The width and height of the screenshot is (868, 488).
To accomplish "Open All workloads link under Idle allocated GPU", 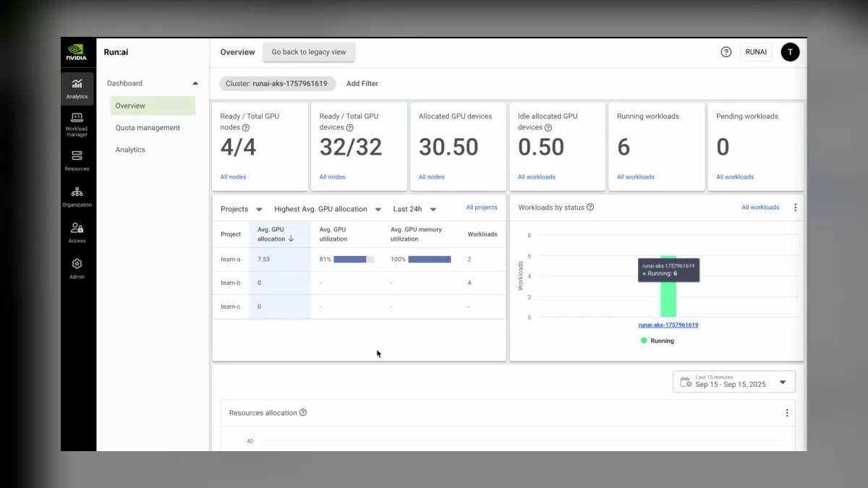I will coord(537,176).
